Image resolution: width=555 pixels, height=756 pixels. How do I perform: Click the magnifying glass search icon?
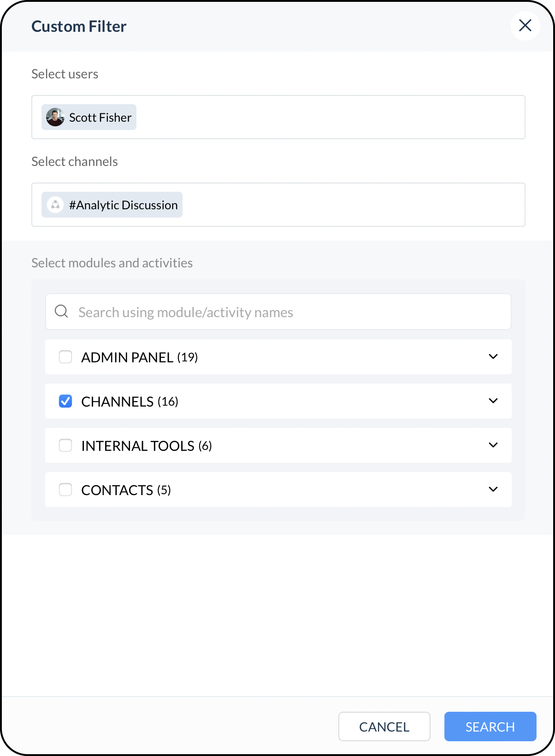tap(61, 312)
